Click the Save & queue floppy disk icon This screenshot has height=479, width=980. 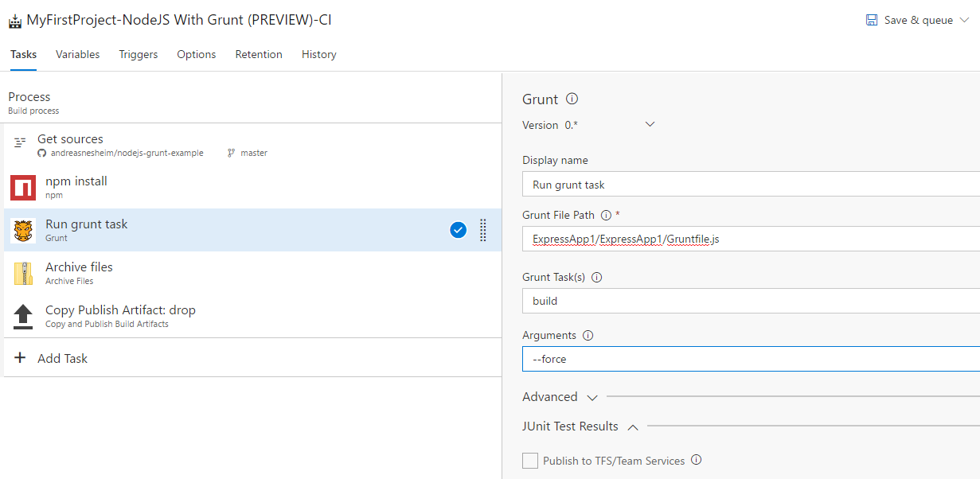point(872,20)
